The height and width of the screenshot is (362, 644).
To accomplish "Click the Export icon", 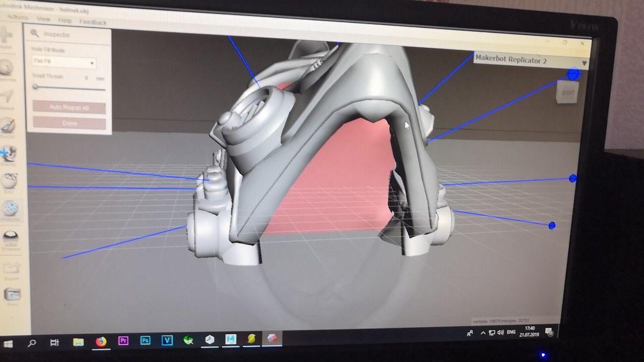I will 12,269.
